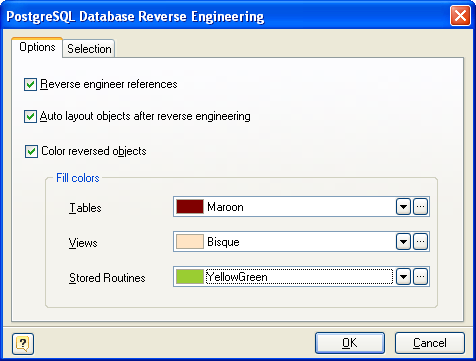
Task: Expand the Views color dropdown arrow
Action: pyautogui.click(x=403, y=242)
